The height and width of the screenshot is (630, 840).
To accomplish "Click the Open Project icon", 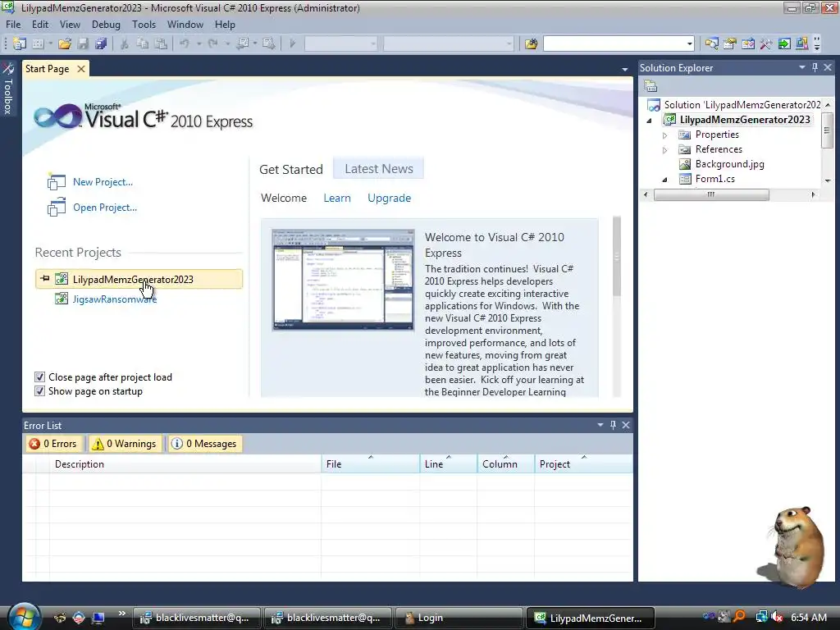I will [57, 208].
